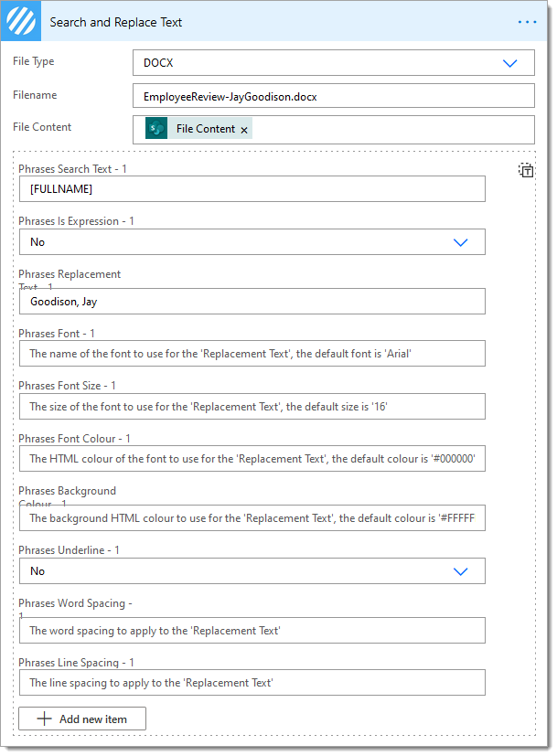Click the Phrases Font Colour field
Viewport: 557px width, 756px height.
click(252, 459)
